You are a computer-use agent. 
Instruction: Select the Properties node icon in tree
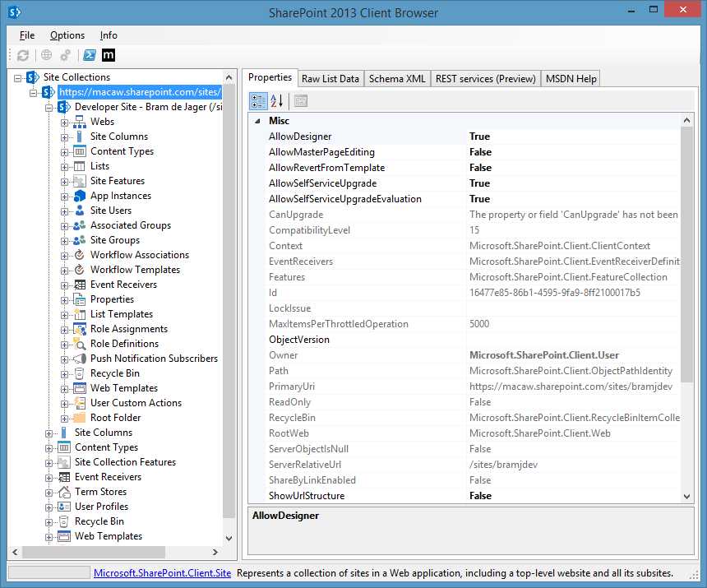click(80, 299)
